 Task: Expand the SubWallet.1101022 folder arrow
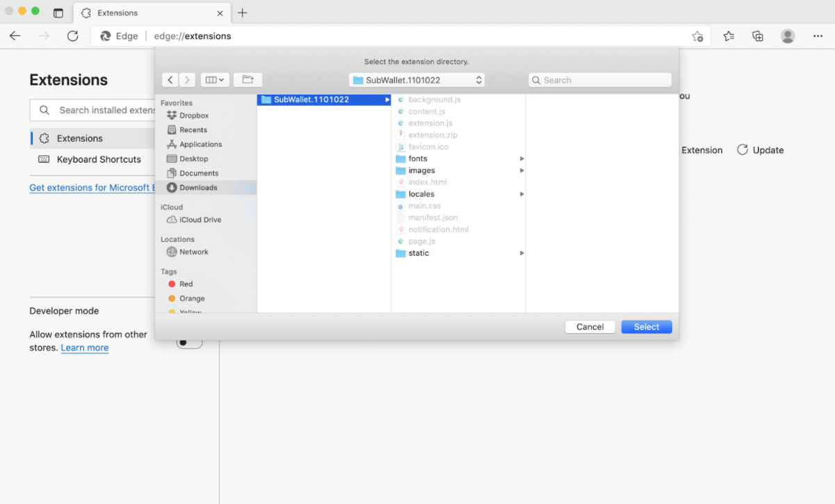click(x=387, y=99)
